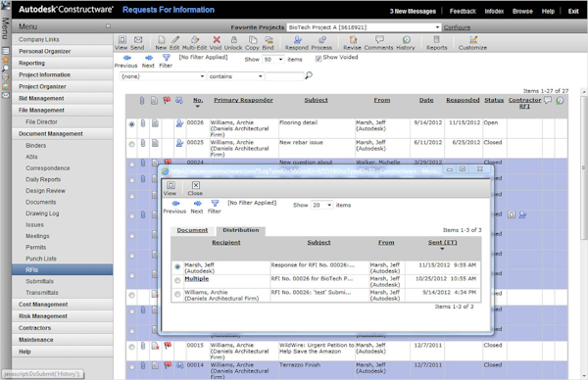Click the Bind icon
The image size is (588, 380).
coord(269,40)
